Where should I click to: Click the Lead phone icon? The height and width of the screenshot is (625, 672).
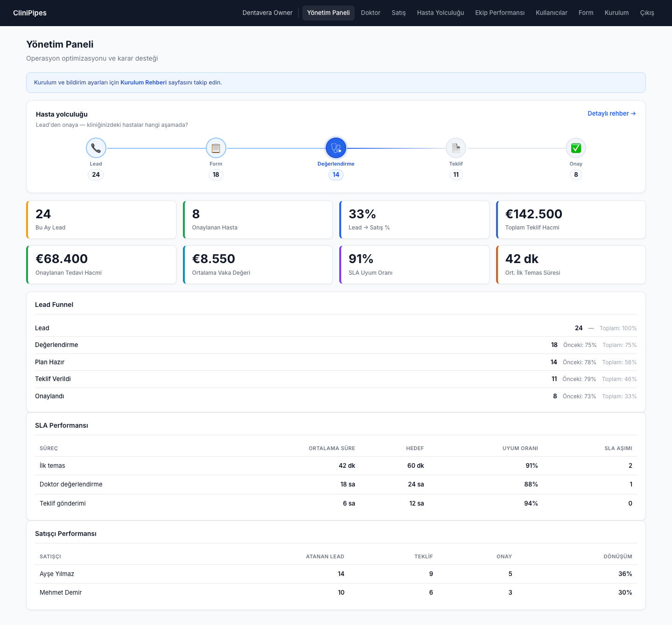point(96,148)
